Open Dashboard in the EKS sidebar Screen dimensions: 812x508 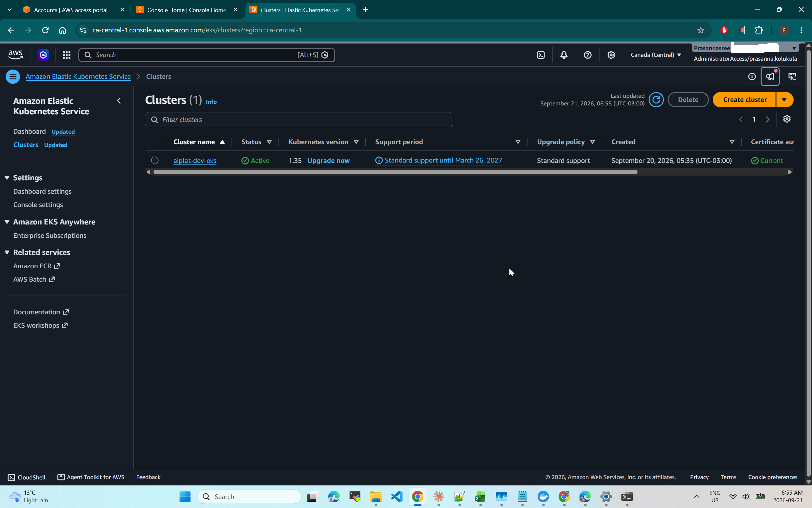pos(29,131)
